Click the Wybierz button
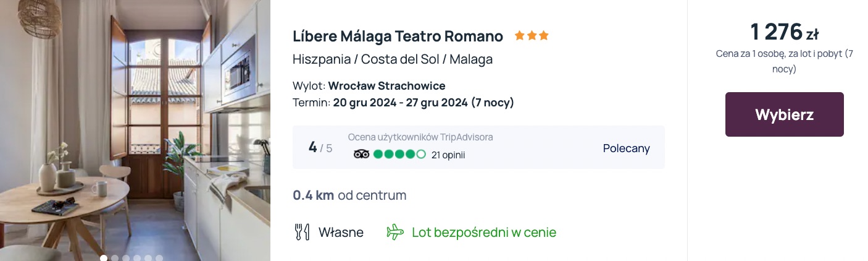This screenshot has width=868, height=261. click(784, 114)
